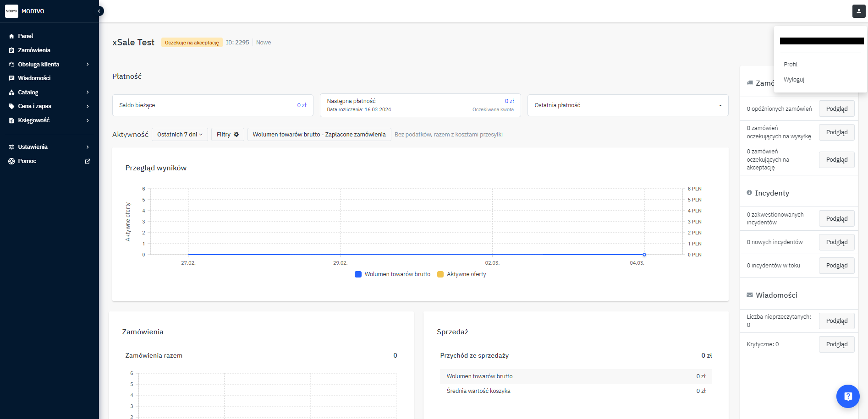
Task: Click Podgląd for opóźnionych zamówień
Action: (836, 109)
